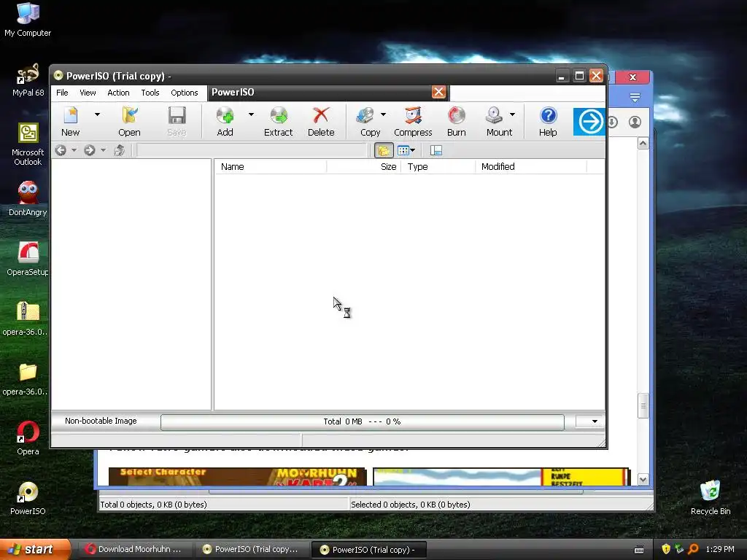The height and width of the screenshot is (560, 747).
Task: Click the Non-bootable Image status label
Action: (101, 421)
